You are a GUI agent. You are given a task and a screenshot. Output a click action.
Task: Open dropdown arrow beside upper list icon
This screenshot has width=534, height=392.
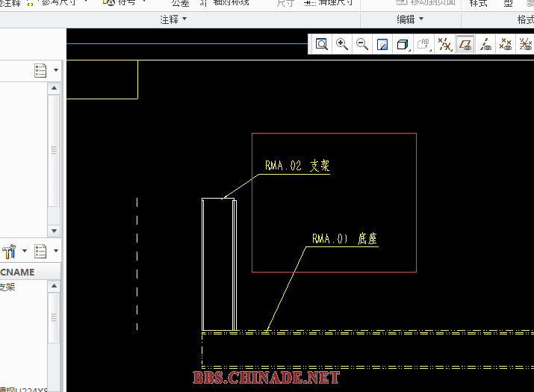tap(55, 71)
